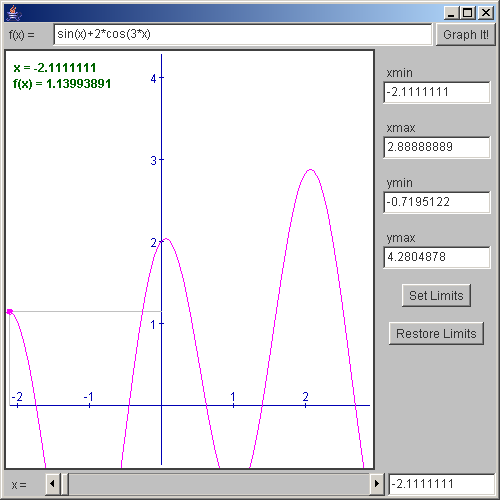Image resolution: width=500 pixels, height=500 pixels.
Task: Click the x scrollbar thumb handle
Action: tap(64, 484)
